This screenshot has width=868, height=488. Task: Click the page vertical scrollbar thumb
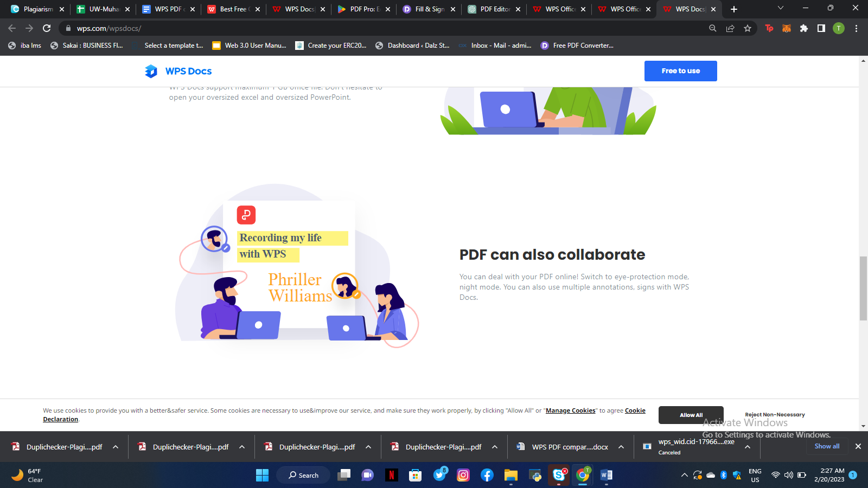tap(863, 288)
